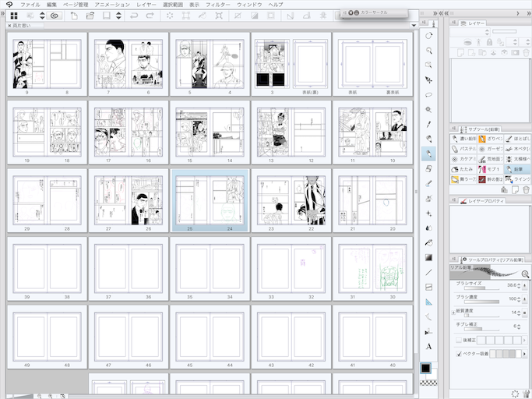Open the page spread thumbnail 25-24

tap(210, 200)
